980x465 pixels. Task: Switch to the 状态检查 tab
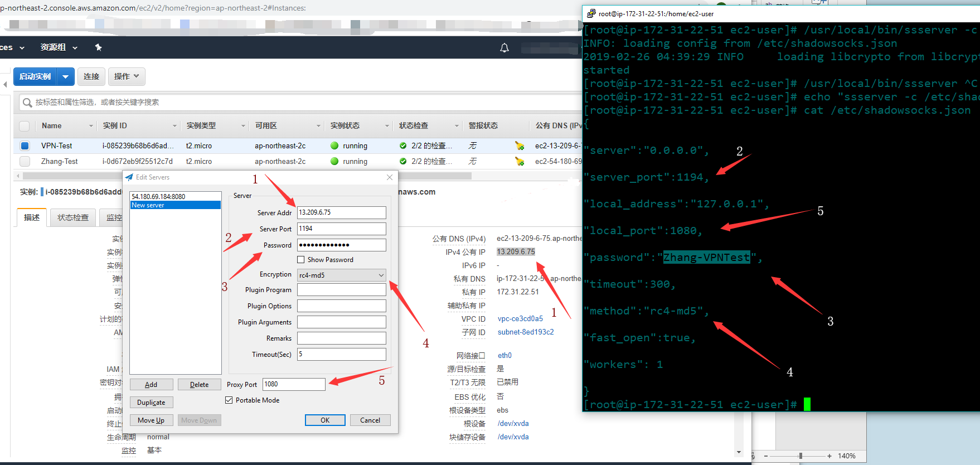pyautogui.click(x=73, y=217)
